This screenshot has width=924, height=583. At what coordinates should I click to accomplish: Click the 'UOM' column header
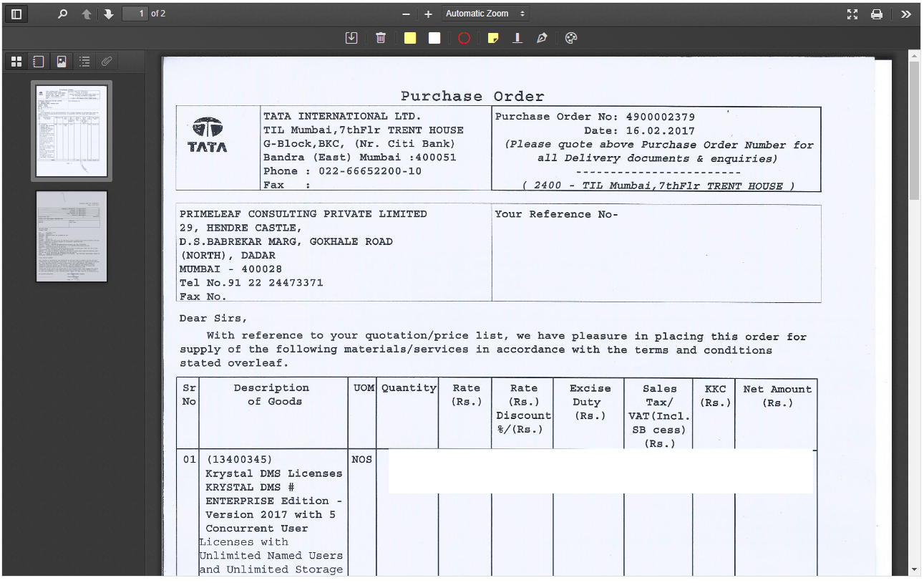[364, 387]
